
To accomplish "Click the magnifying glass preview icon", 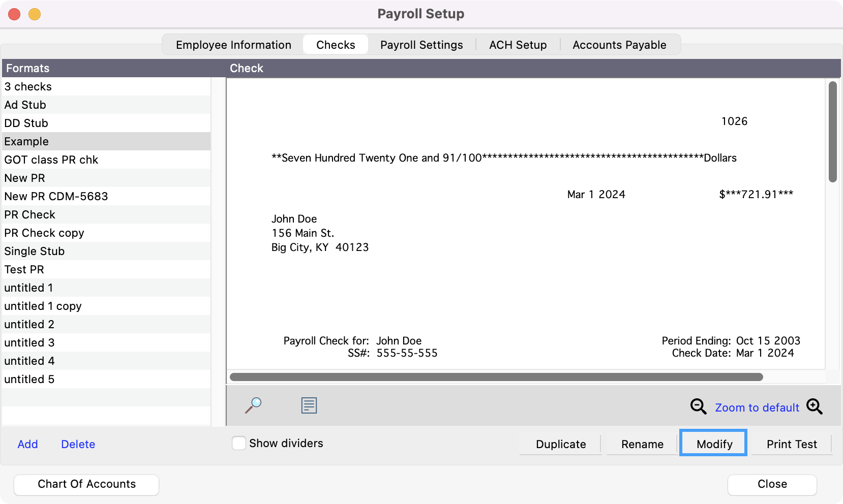I will (x=253, y=405).
